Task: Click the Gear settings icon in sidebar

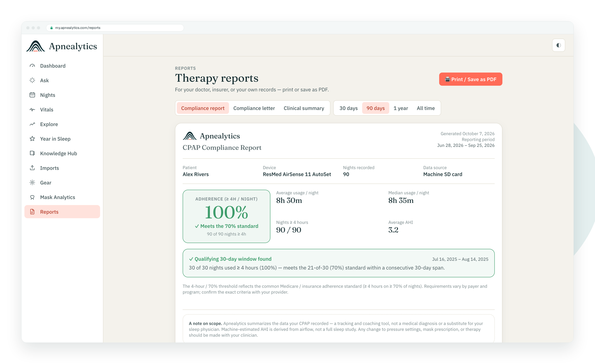Action: (32, 182)
